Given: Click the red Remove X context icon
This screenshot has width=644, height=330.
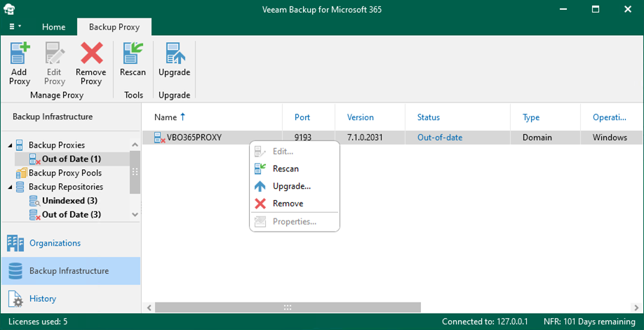Looking at the screenshot, I should [260, 204].
